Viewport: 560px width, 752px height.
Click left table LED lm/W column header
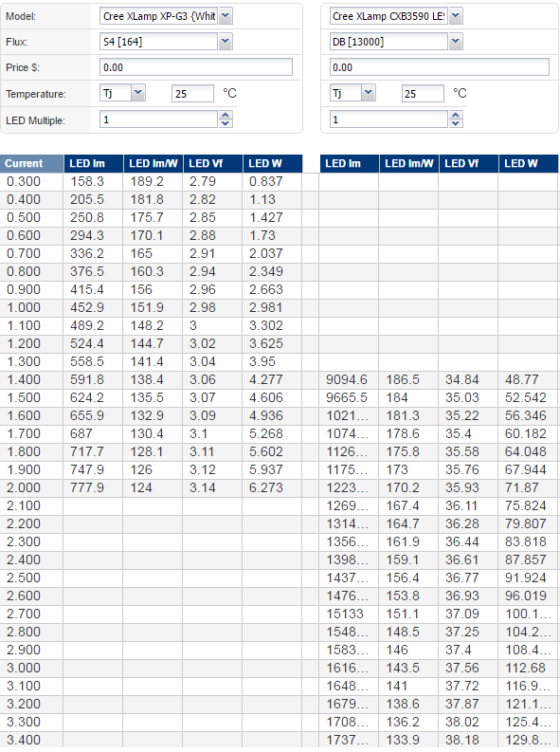(x=154, y=163)
